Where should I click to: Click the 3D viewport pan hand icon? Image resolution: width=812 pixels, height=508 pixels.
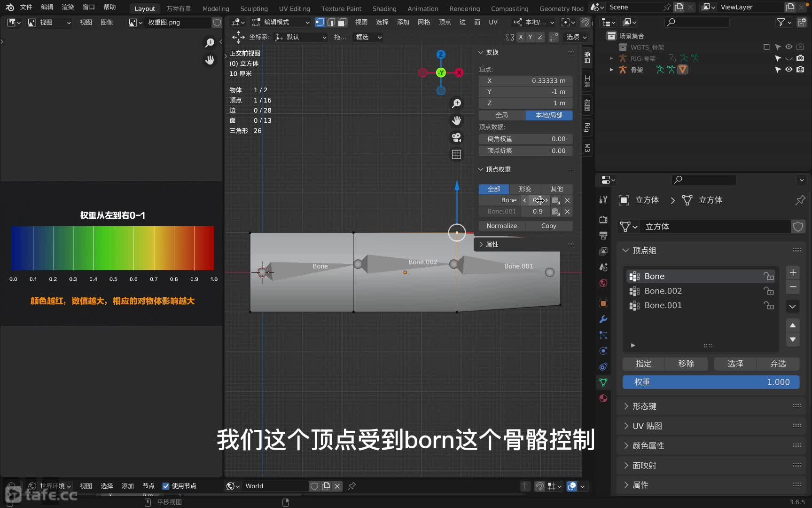[456, 120]
